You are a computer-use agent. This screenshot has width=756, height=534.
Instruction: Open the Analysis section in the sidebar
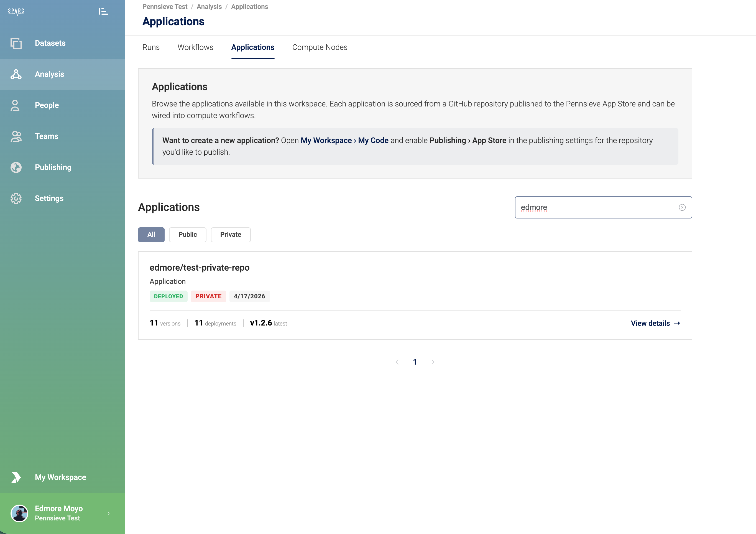point(62,74)
